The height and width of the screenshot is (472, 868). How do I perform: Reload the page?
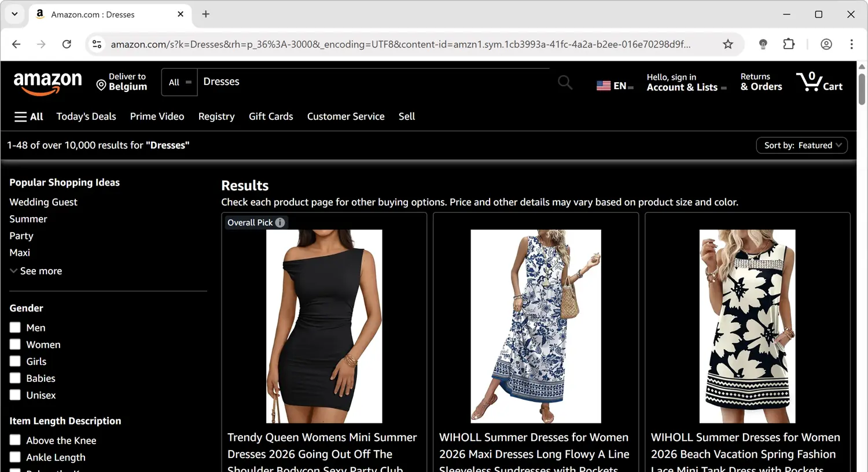[67, 44]
